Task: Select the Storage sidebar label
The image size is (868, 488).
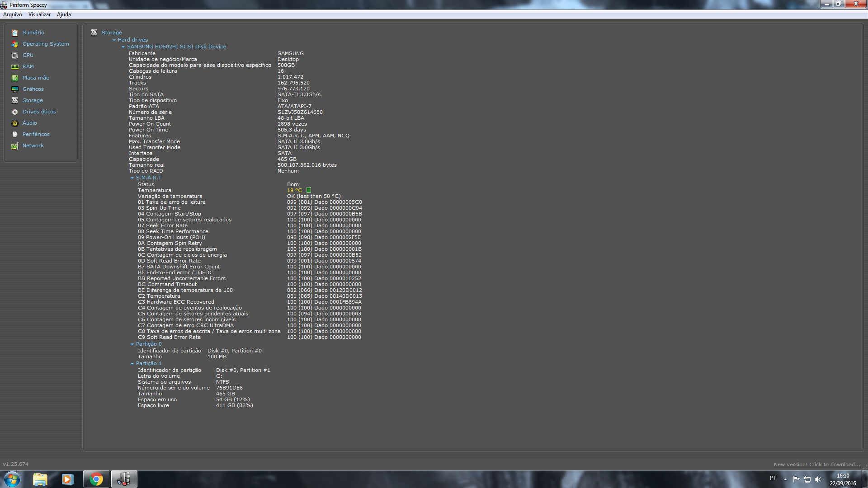Action: click(33, 100)
